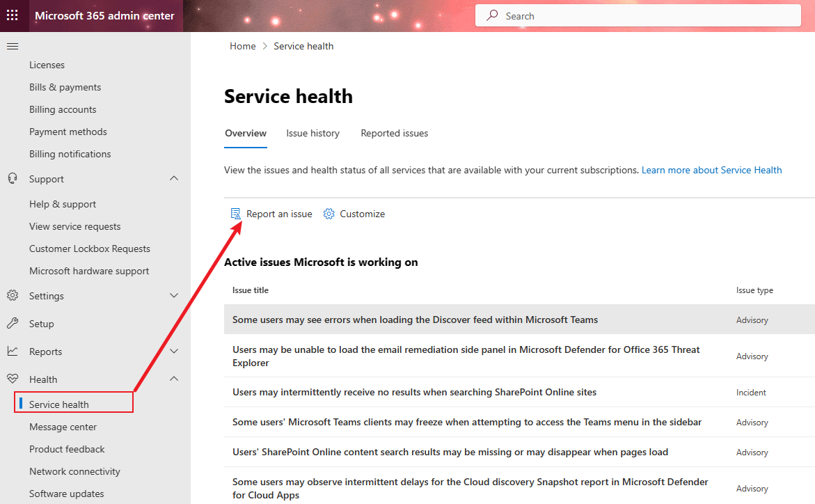Click the Incident issue type cell
815x504 pixels.
coord(751,392)
